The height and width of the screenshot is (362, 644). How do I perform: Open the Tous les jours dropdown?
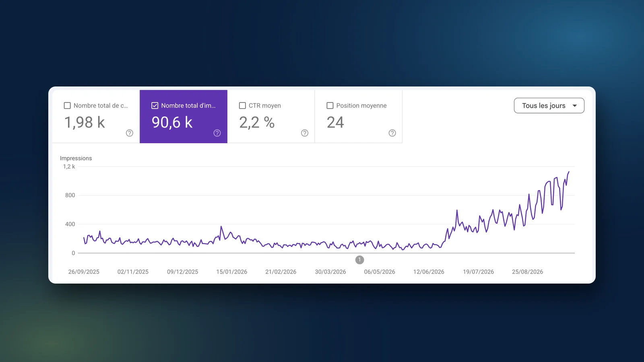[549, 105]
